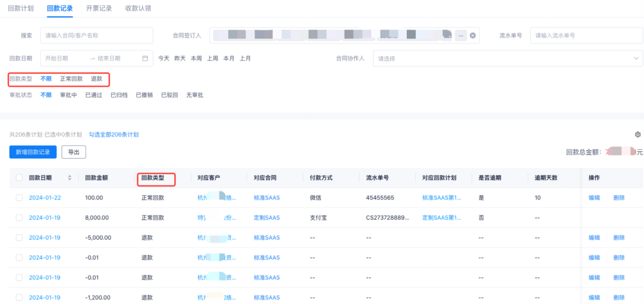Focus the 流水单号 input field
The image size is (644, 304).
click(586, 36)
